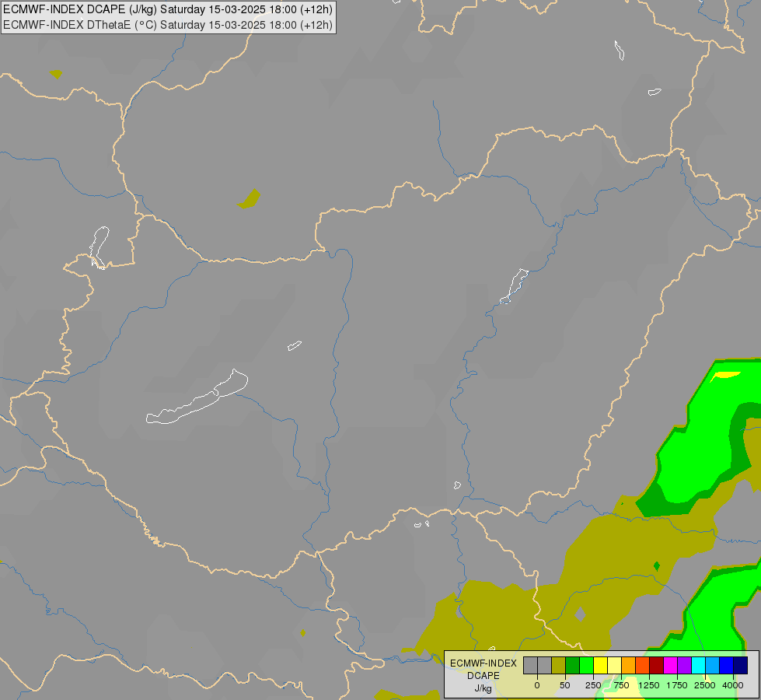
Task: Select the dark green legend swatch
Action: pyautogui.click(x=573, y=666)
